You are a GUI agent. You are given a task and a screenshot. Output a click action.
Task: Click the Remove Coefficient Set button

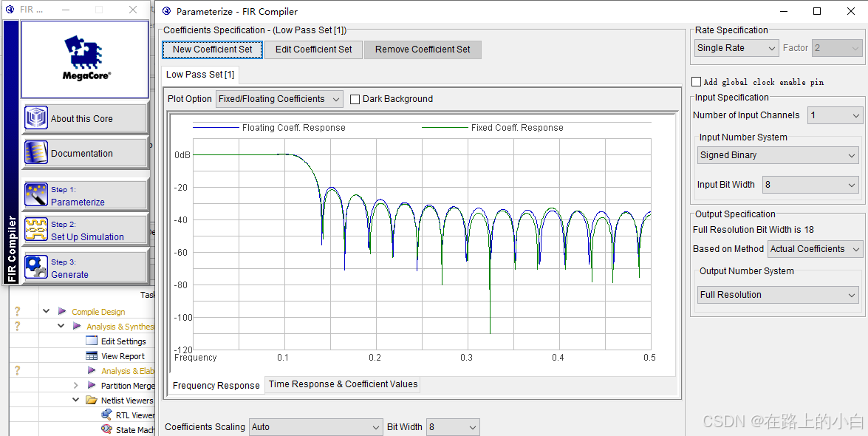coord(423,50)
